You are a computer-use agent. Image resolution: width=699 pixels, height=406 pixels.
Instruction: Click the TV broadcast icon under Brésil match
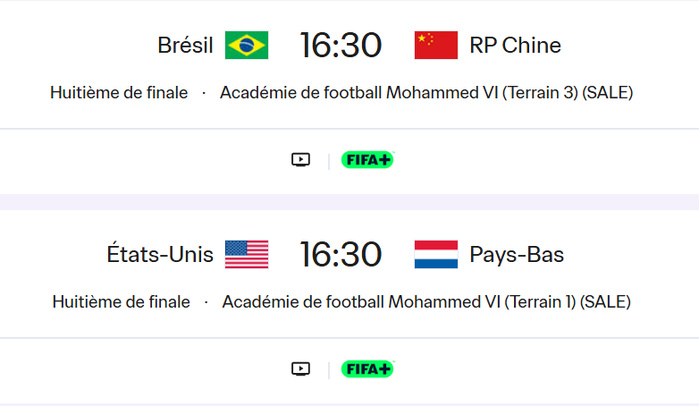[x=301, y=160]
